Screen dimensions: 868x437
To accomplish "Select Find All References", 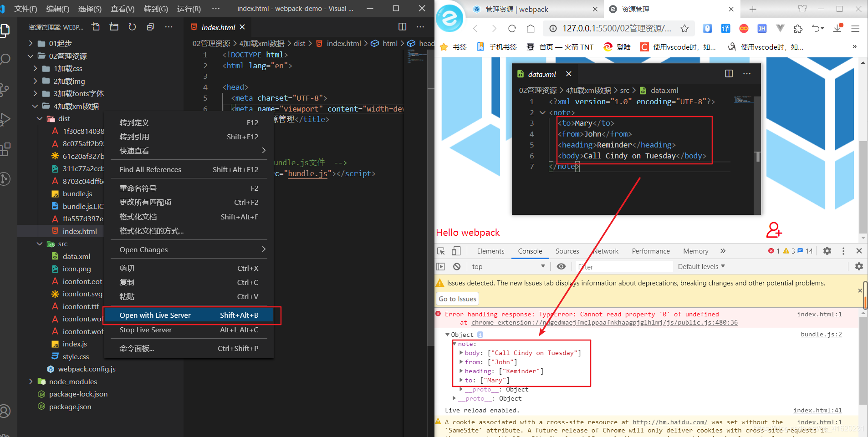I will [x=189, y=169].
